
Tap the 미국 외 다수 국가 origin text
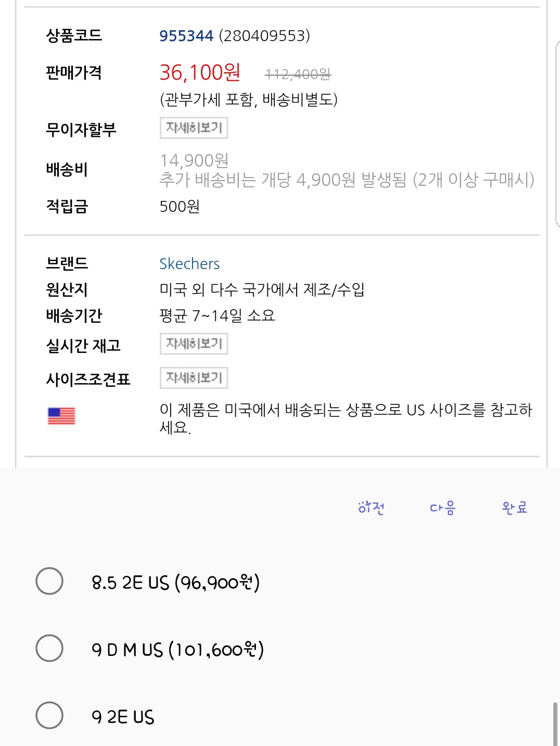click(262, 289)
